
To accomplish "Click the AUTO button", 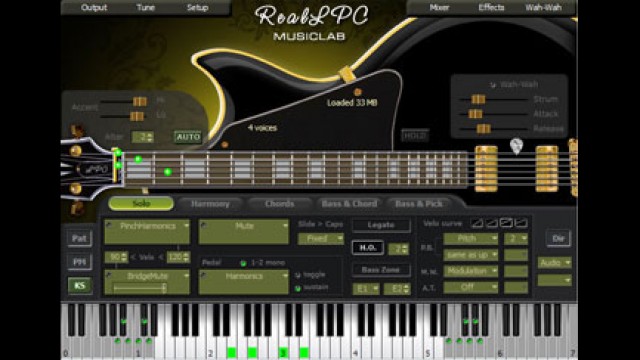I will click(188, 137).
